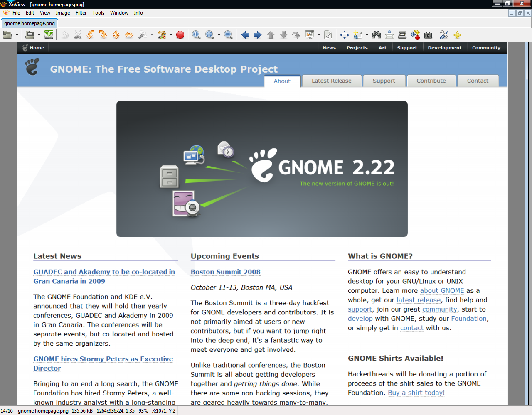Click the gray down arrow icon
The width and height of the screenshot is (532, 415).
tap(283, 35)
